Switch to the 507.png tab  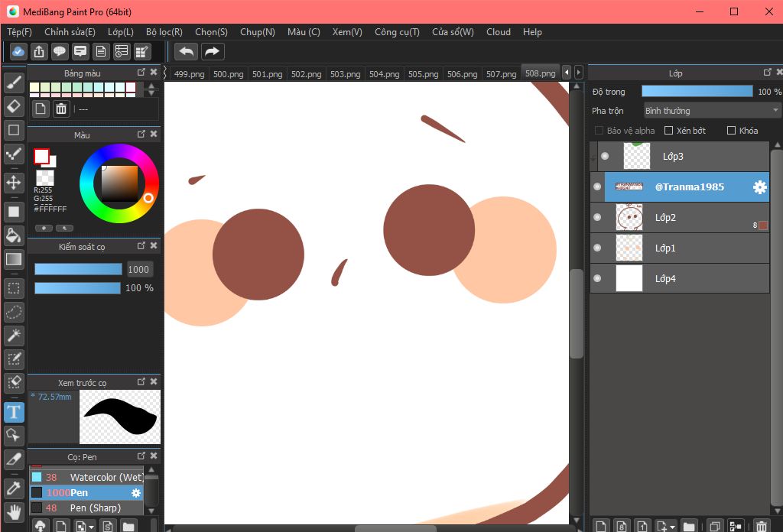pyautogui.click(x=502, y=74)
